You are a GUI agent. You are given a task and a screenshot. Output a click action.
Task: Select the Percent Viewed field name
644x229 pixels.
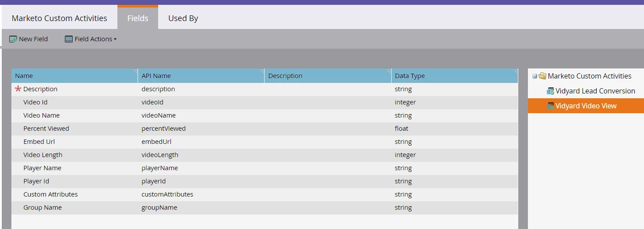pos(46,129)
